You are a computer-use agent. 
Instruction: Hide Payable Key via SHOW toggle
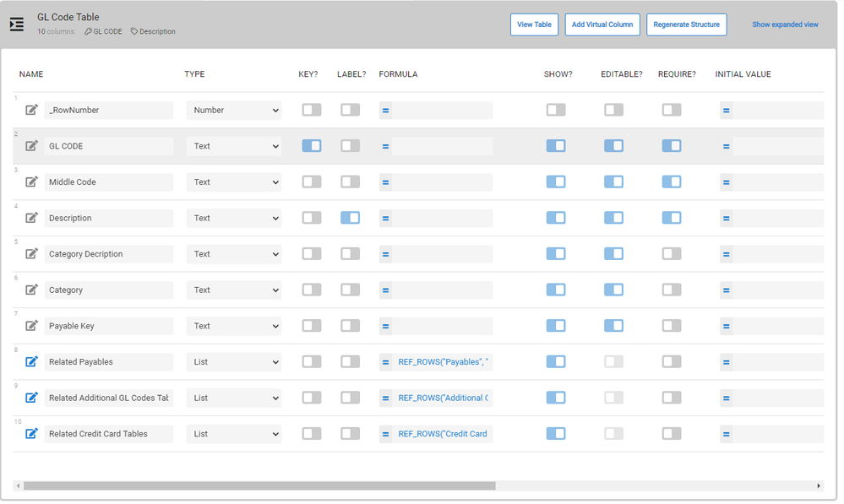point(556,326)
